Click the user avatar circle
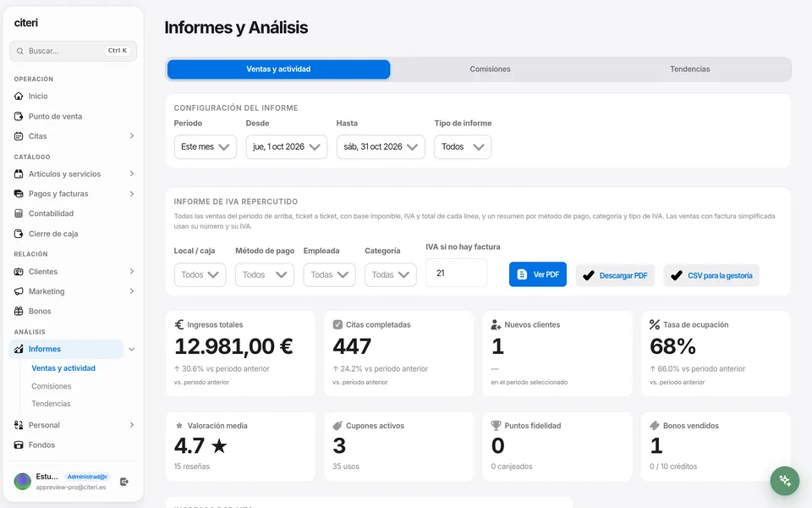 pos(22,482)
